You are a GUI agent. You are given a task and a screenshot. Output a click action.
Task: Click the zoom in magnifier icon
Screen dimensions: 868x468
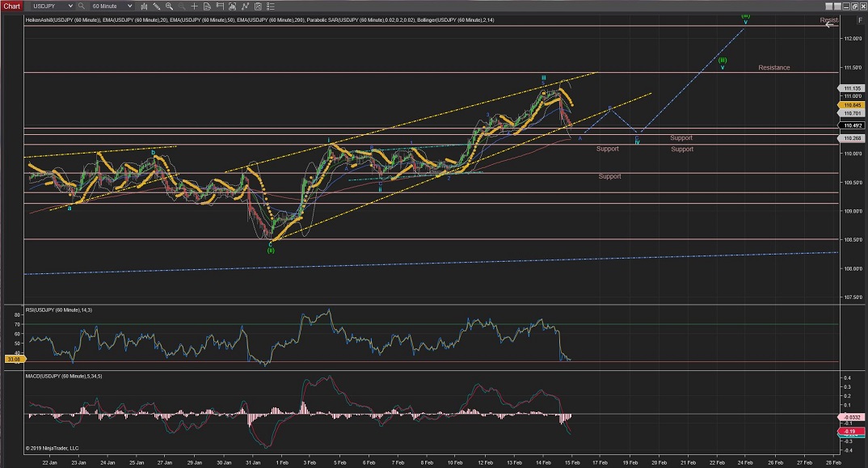pos(169,6)
